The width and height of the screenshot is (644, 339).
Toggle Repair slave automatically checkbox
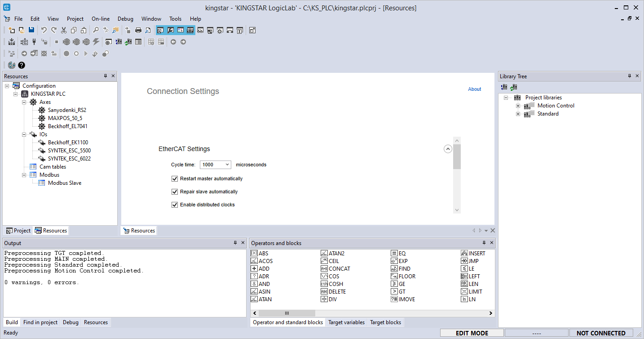point(175,192)
